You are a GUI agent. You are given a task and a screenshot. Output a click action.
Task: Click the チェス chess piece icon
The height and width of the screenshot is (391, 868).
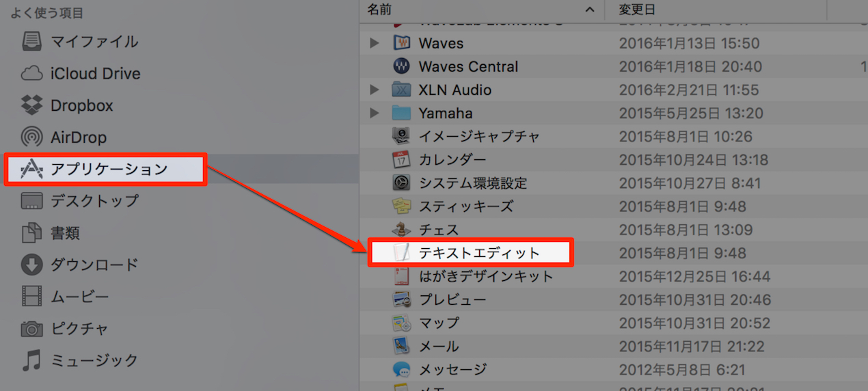tap(401, 230)
